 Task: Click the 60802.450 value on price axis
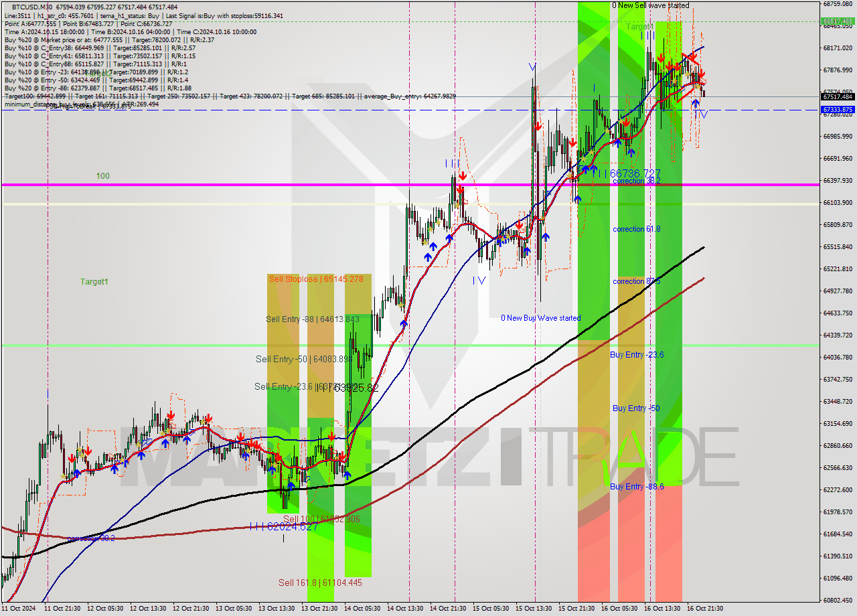[x=837, y=601]
